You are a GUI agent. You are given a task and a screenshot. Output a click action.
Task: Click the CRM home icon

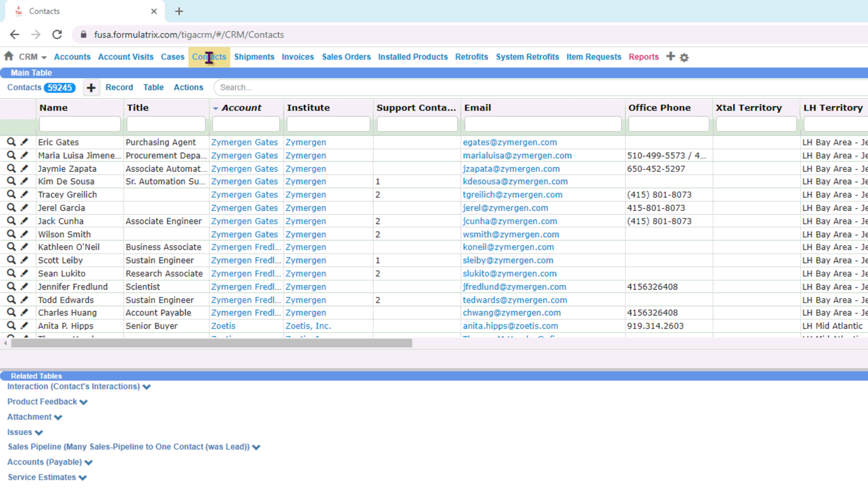(9, 56)
